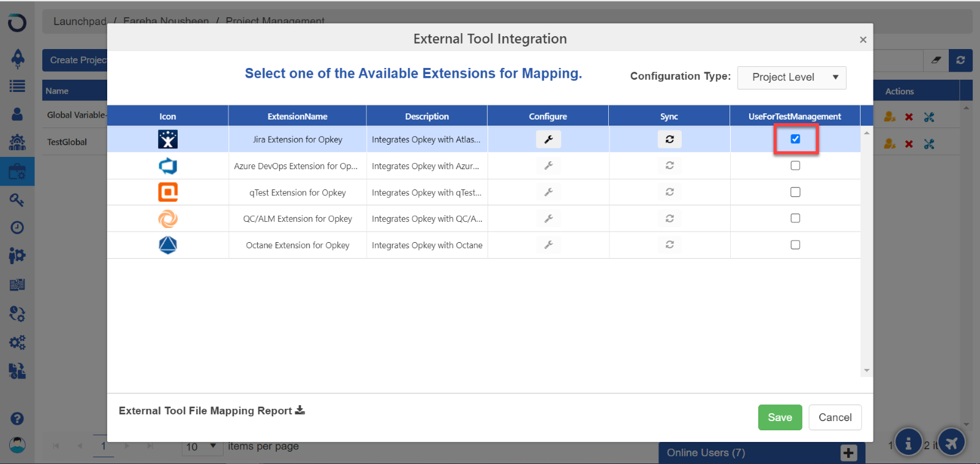
Task: Open the help question mark sidebar icon
Action: pos(17,419)
